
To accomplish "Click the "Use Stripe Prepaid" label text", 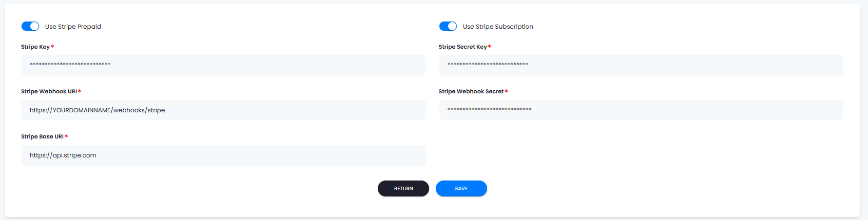I will [x=73, y=27].
